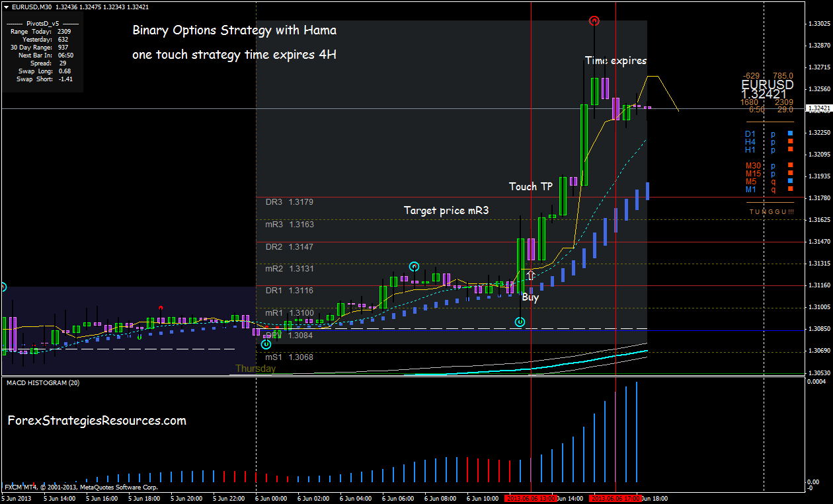Click the 'FXCM MT4, © 2001-2013' copyright text
The image size is (833, 504).
click(81, 487)
